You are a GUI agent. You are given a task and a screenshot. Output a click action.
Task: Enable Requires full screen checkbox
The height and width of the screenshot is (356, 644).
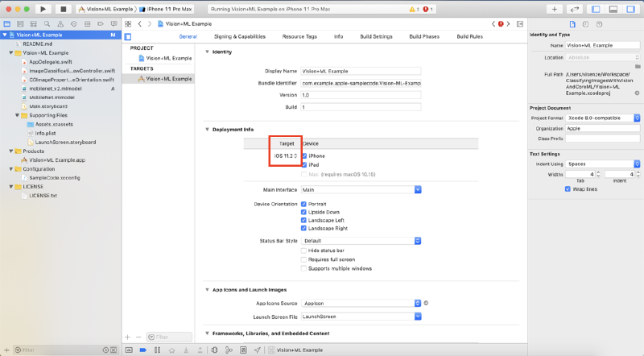[x=304, y=259]
